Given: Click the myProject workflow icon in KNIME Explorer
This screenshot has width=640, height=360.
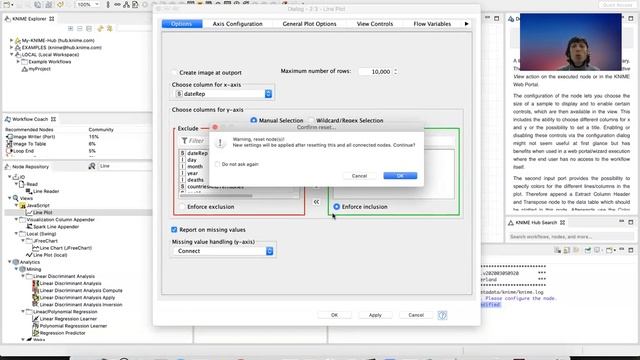Looking at the screenshot, I should [24, 69].
